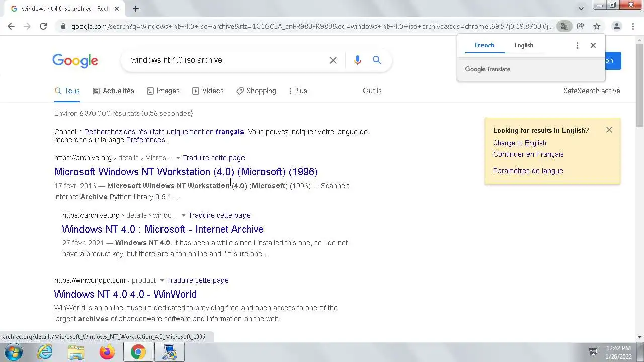Select French in Translate popup
This screenshot has width=644, height=362.
pos(485,45)
